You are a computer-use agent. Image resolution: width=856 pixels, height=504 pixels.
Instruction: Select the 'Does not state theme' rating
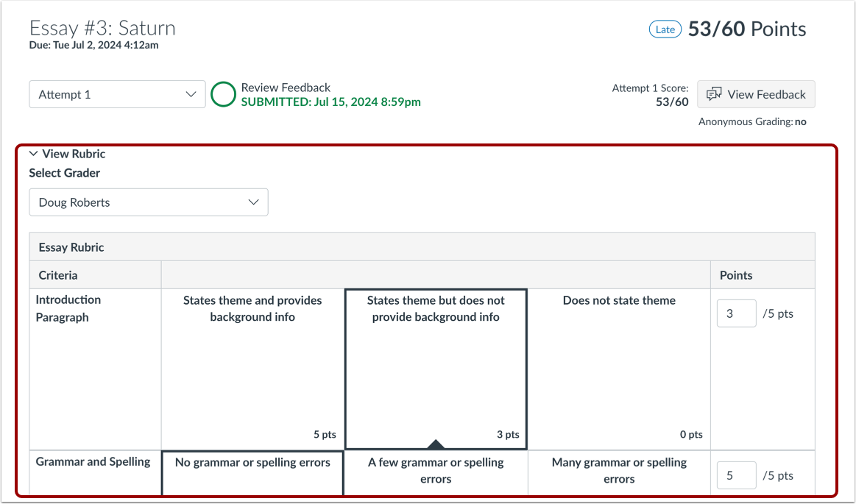(x=619, y=368)
